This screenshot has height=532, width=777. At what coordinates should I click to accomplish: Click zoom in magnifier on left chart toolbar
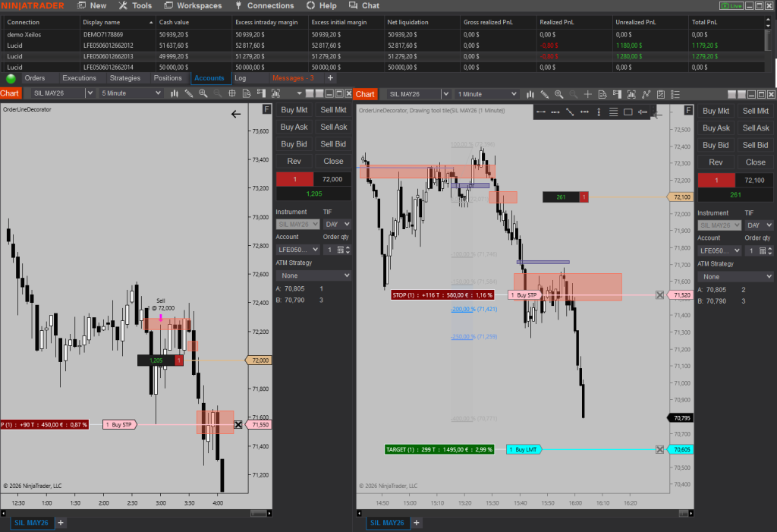tap(203, 93)
